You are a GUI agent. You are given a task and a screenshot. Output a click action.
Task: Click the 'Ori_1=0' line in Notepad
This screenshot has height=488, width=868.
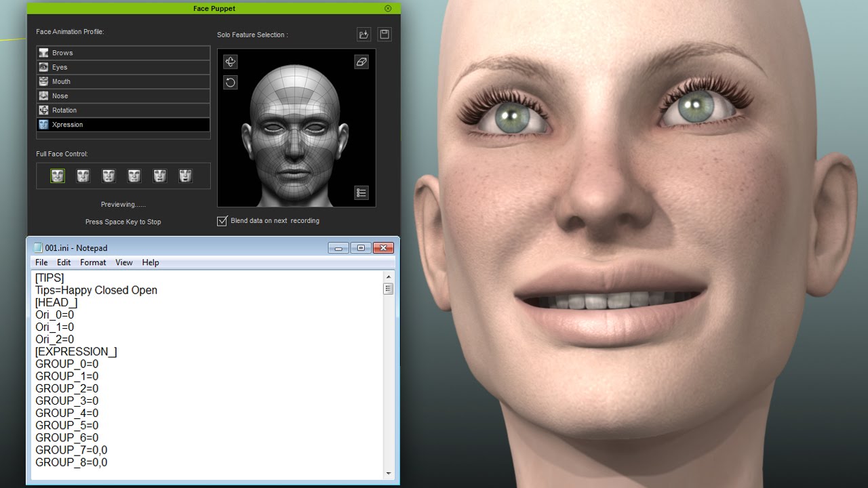(55, 327)
